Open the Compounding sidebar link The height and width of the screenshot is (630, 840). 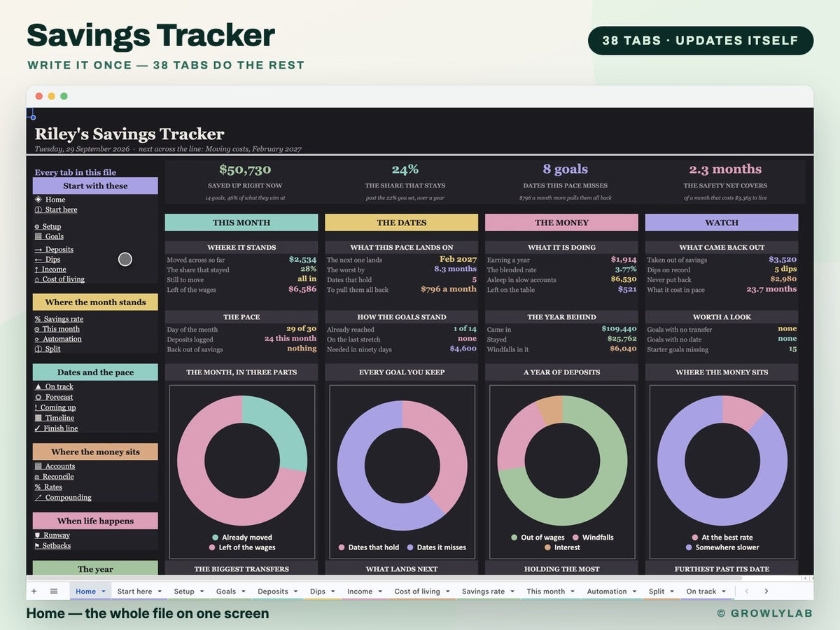click(x=63, y=498)
